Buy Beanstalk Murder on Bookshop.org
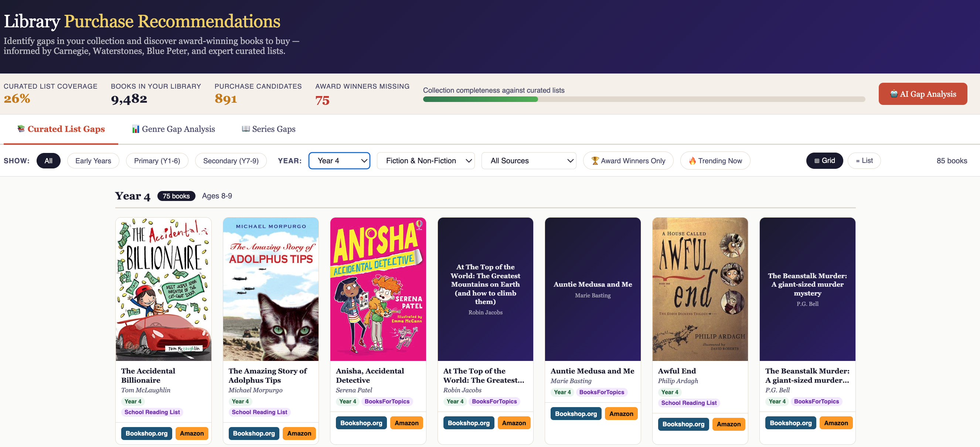This screenshot has height=447, width=980. [790, 423]
